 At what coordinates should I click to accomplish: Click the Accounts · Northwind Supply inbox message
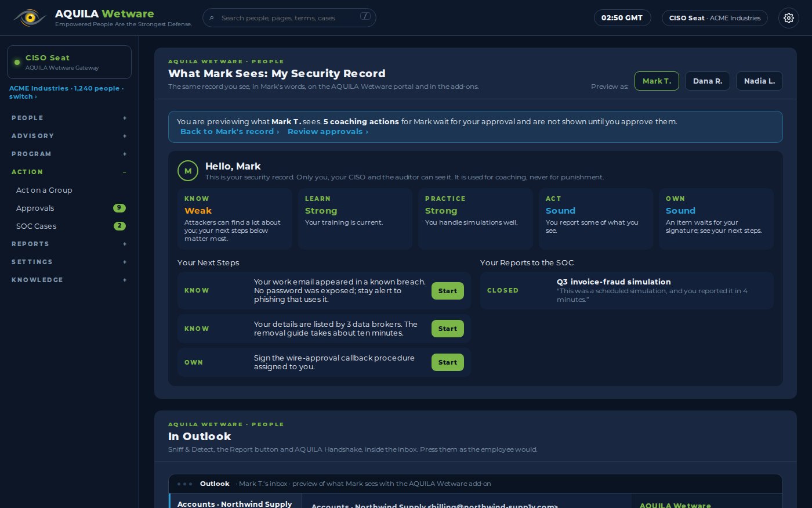pos(235,501)
